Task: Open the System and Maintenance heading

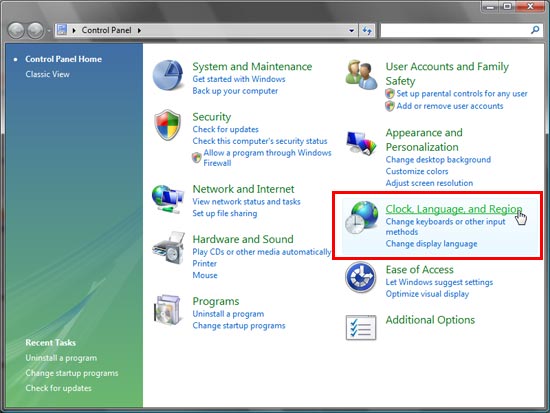Action: (252, 66)
